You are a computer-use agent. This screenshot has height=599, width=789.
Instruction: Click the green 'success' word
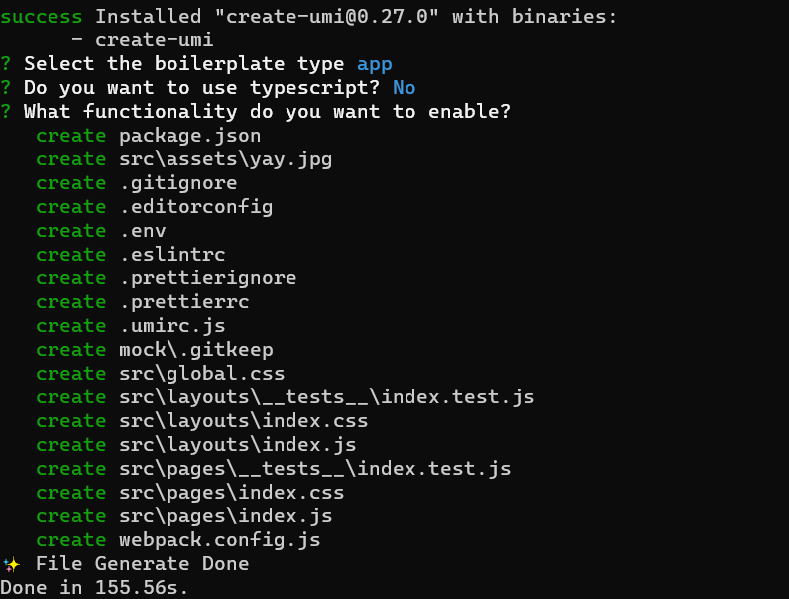(41, 17)
